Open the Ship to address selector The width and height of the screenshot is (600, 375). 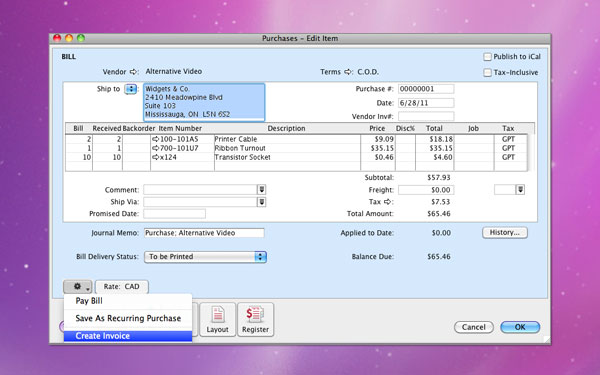[131, 89]
